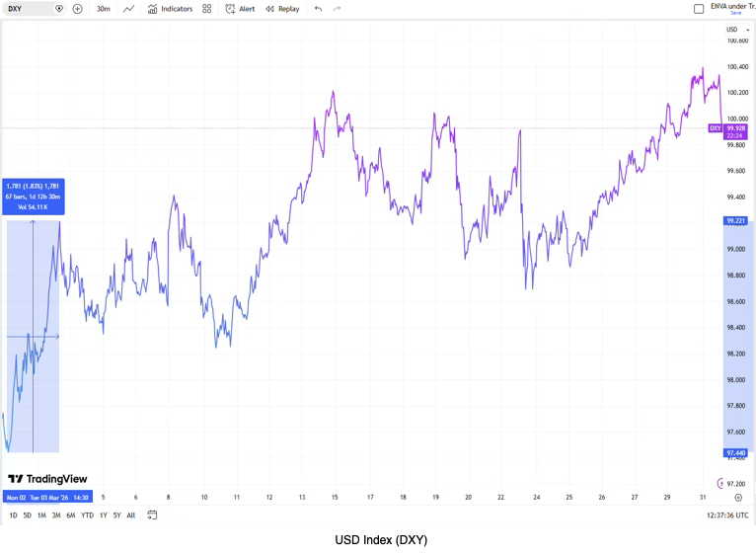Click the 12:37:36 UTC timezone button
The image size is (756, 555).
(727, 515)
